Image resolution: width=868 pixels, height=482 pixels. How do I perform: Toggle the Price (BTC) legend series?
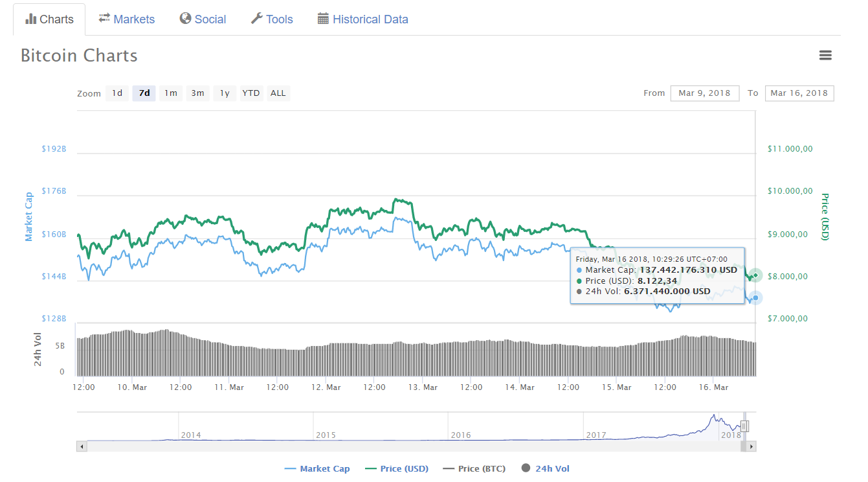click(474, 469)
